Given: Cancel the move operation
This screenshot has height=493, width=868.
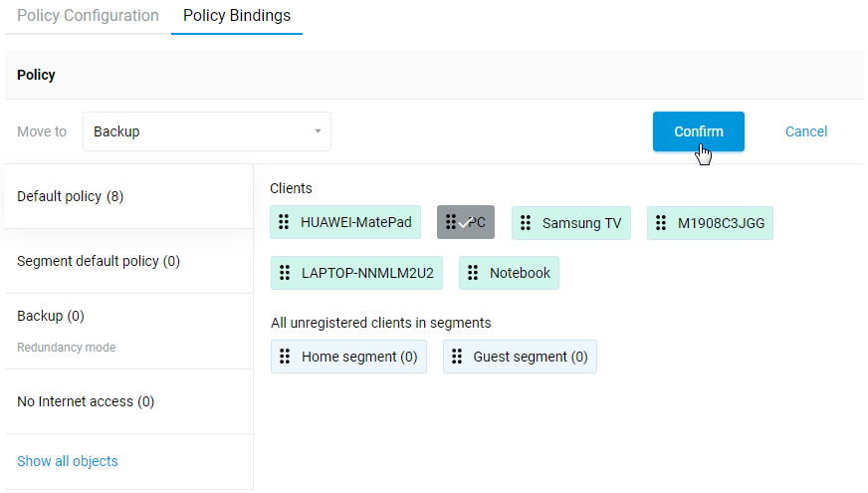Looking at the screenshot, I should tap(805, 131).
